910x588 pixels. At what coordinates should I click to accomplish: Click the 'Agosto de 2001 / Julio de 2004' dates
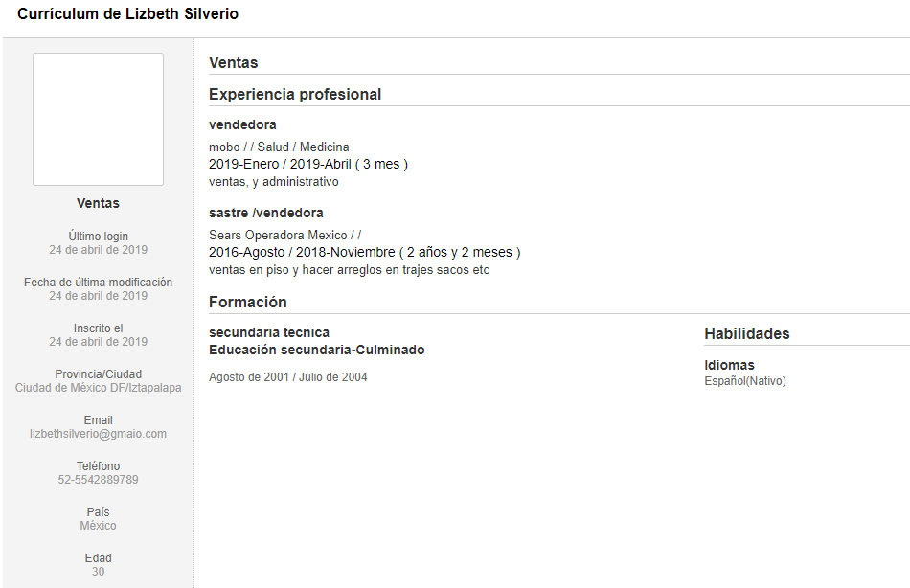pos(287,377)
